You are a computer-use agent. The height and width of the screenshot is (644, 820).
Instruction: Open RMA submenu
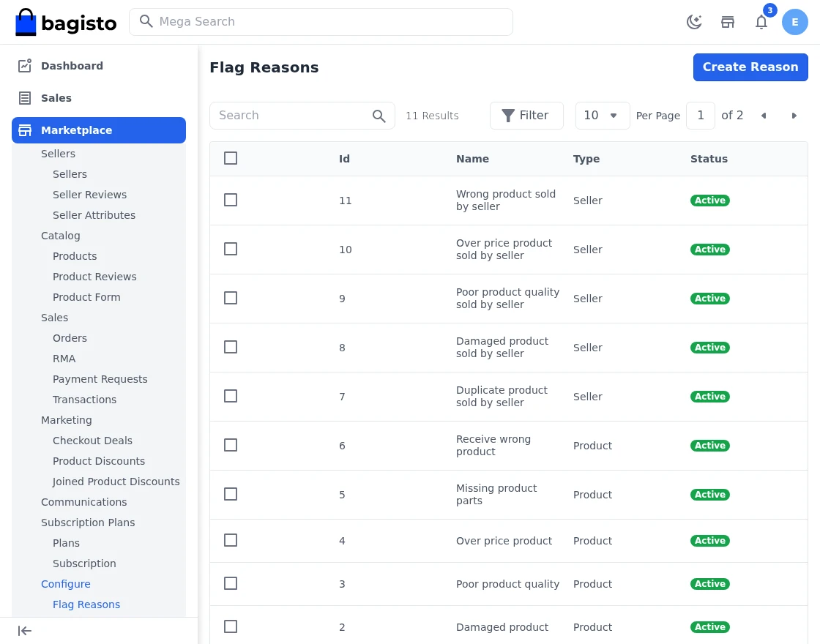64,359
